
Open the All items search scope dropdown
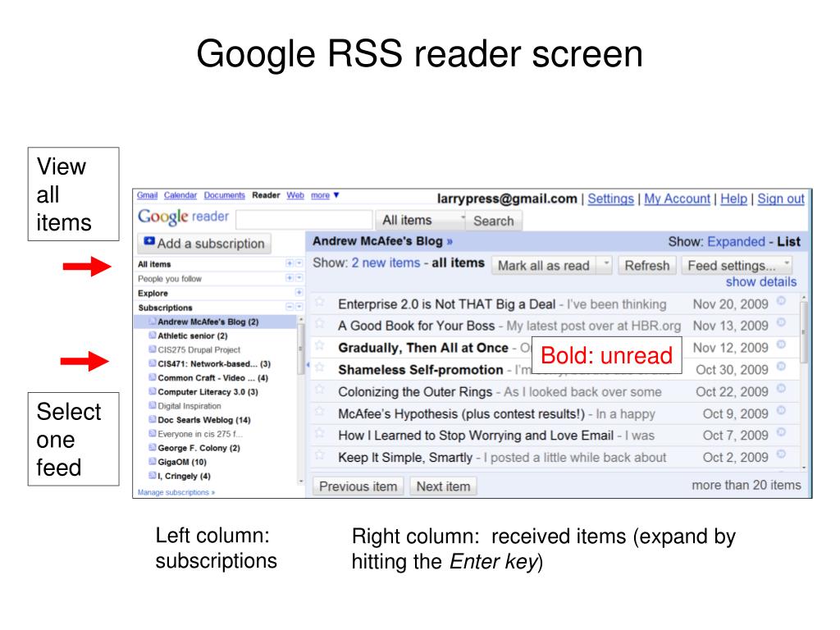[x=421, y=220]
